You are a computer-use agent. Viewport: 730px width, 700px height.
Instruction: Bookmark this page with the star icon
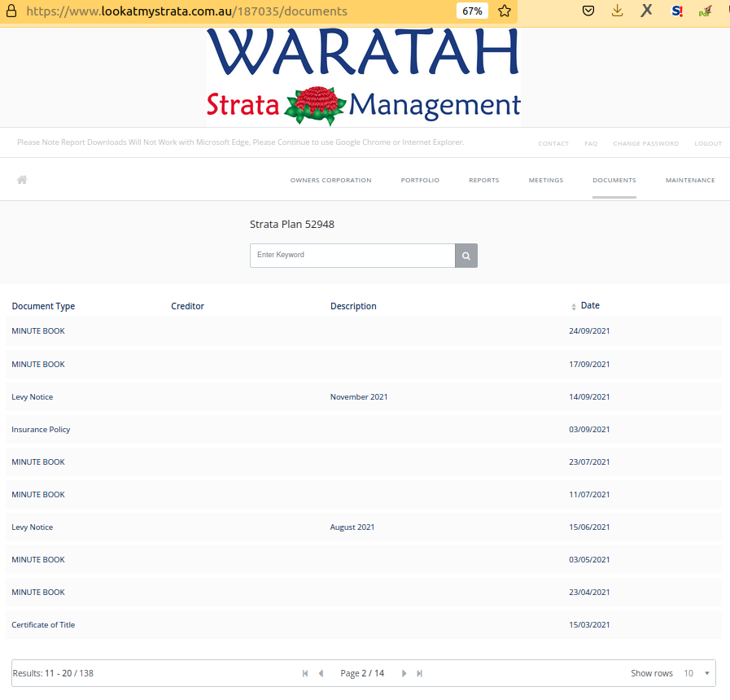[505, 11]
